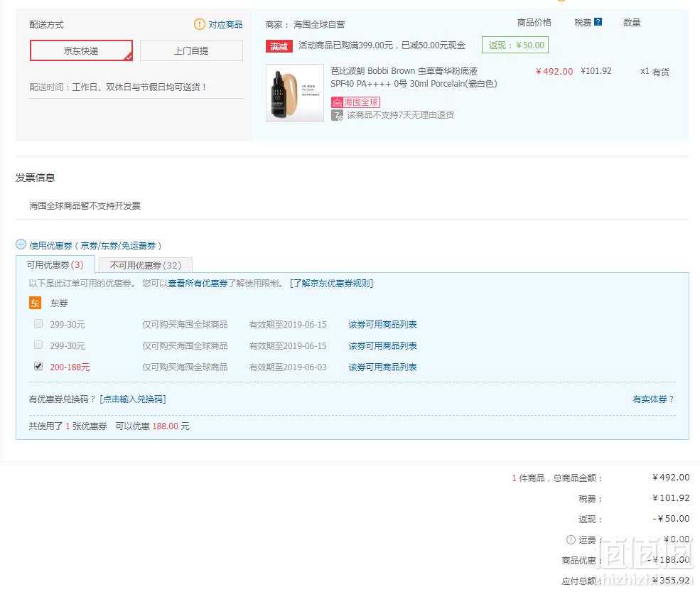Click the orange 东券 icon

(x=35, y=303)
